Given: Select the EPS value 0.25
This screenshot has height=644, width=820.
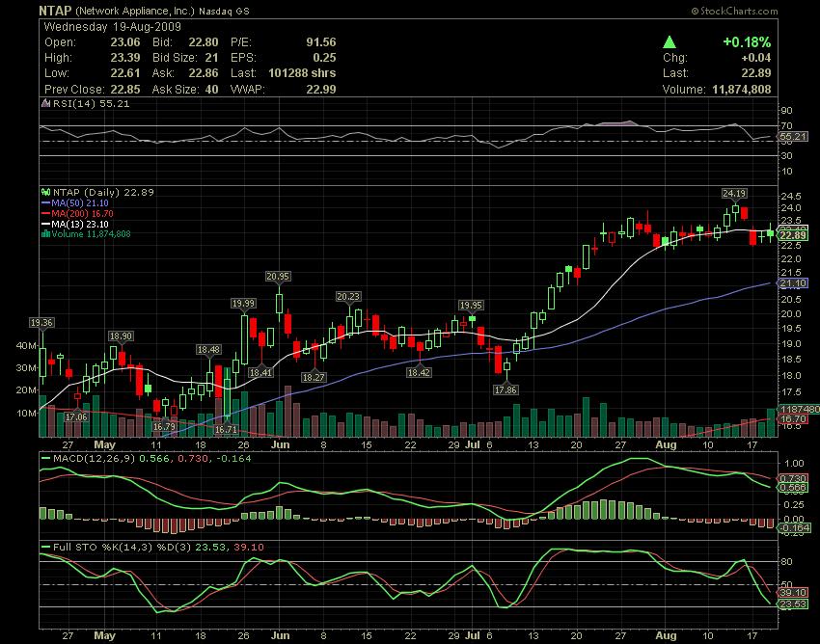Looking at the screenshot, I should 324,58.
